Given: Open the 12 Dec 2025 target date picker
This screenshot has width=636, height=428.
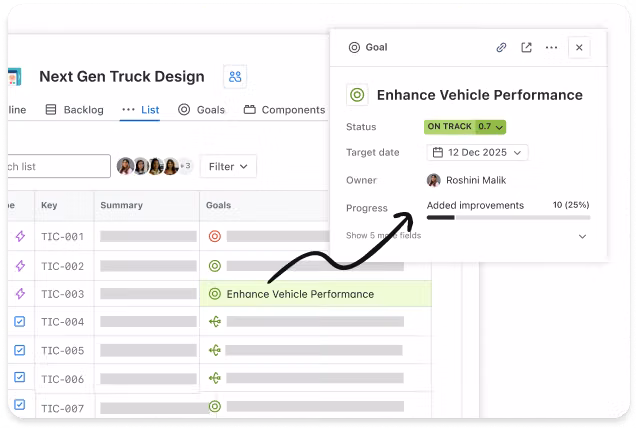Looking at the screenshot, I should click(x=477, y=153).
